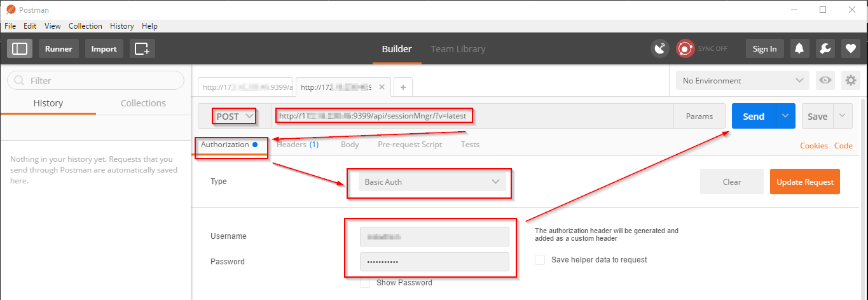Open the No Environment dropdown
Viewport: 868px width, 300px height.
tap(743, 80)
